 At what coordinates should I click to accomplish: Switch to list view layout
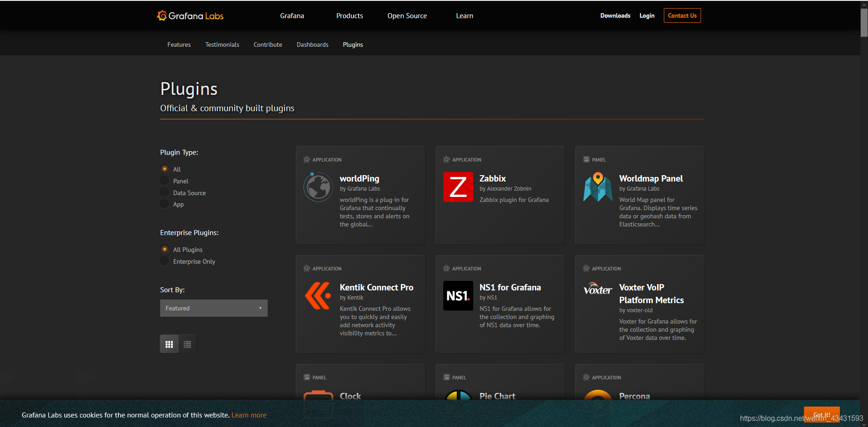tap(187, 344)
